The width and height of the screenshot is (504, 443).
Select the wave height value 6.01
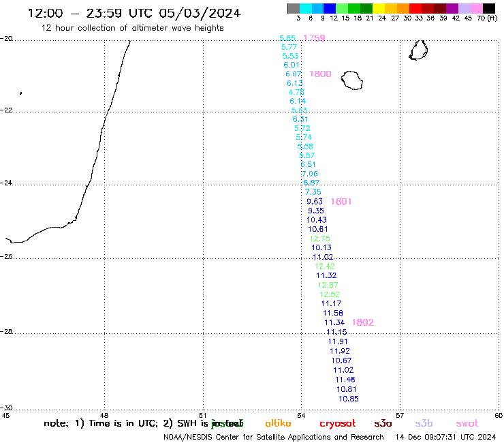click(292, 65)
